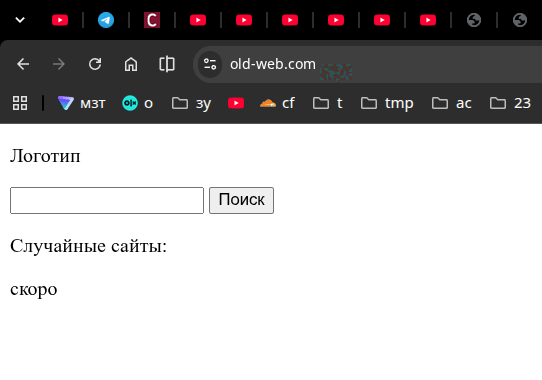Expand the 23 bookmarks folder
This screenshot has width=542, height=380.
coord(510,103)
